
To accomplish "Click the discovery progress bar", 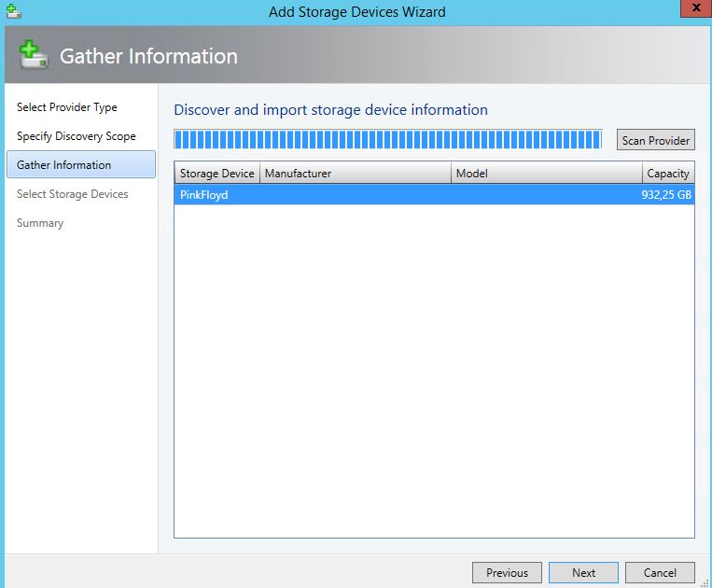I will (x=388, y=139).
